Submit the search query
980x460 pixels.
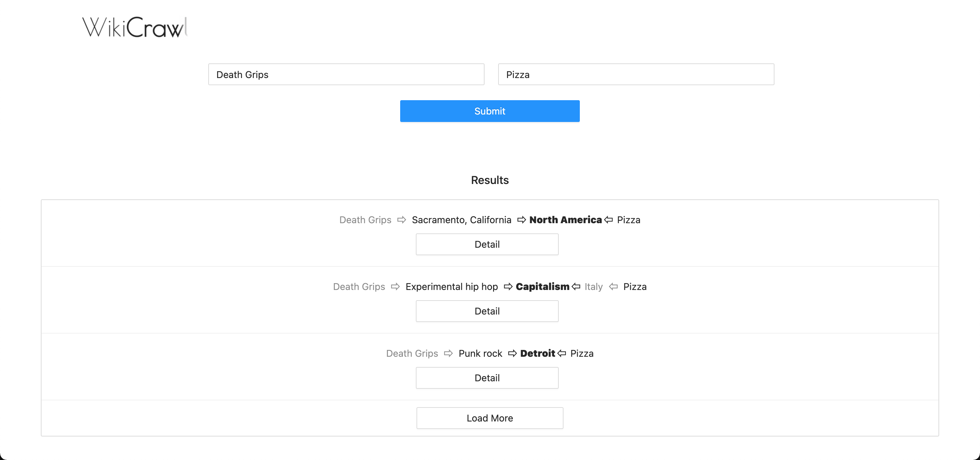pos(490,111)
